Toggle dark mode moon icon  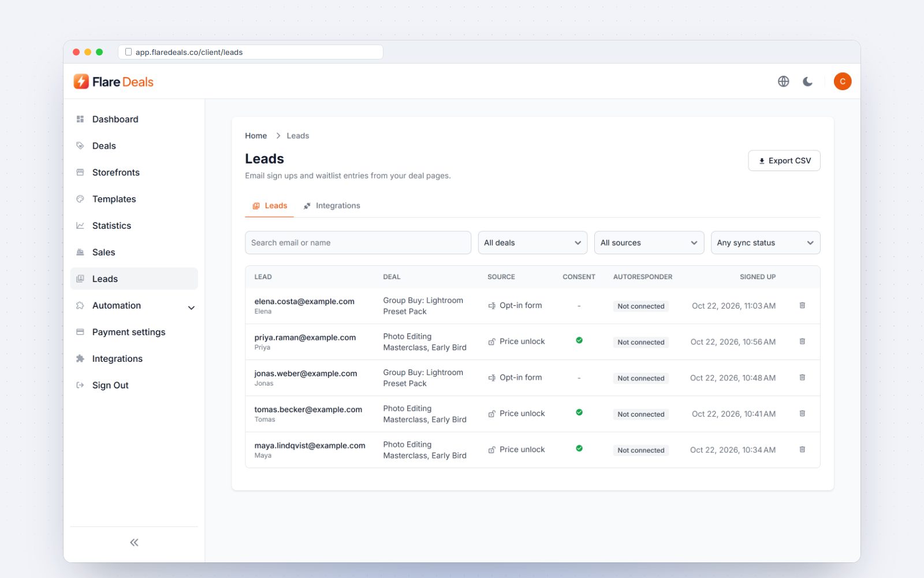807,81
